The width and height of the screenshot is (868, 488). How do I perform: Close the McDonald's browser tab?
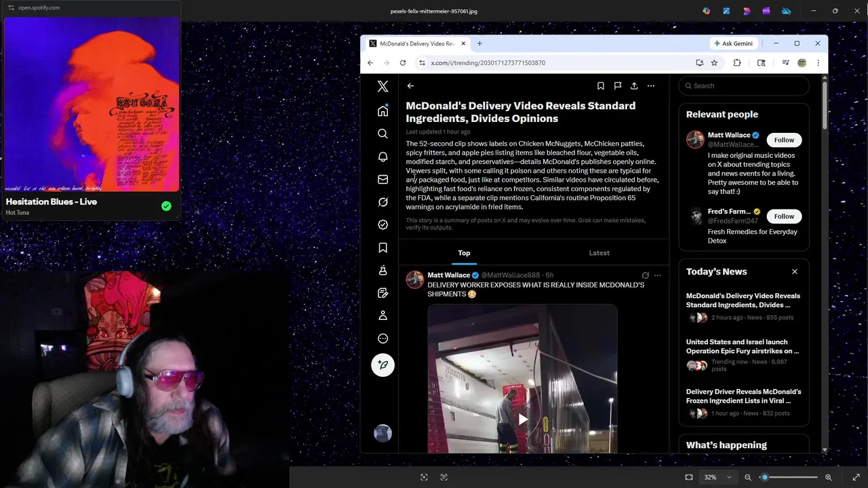click(x=464, y=43)
